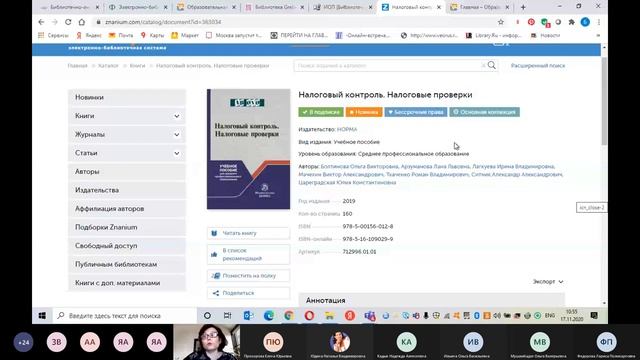
Task: Click the volume icon in system tray
Action: click(x=497, y=316)
